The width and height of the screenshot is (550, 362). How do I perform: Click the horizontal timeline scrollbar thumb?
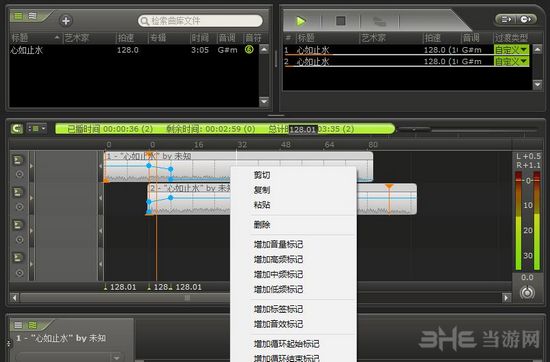tap(187, 298)
